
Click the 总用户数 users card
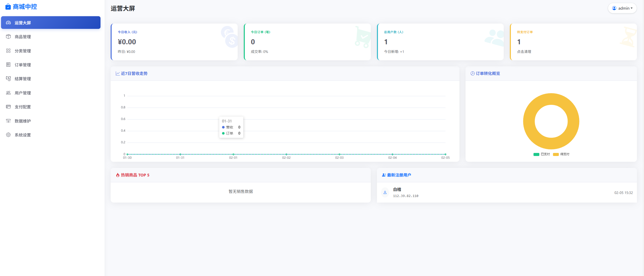440,42
